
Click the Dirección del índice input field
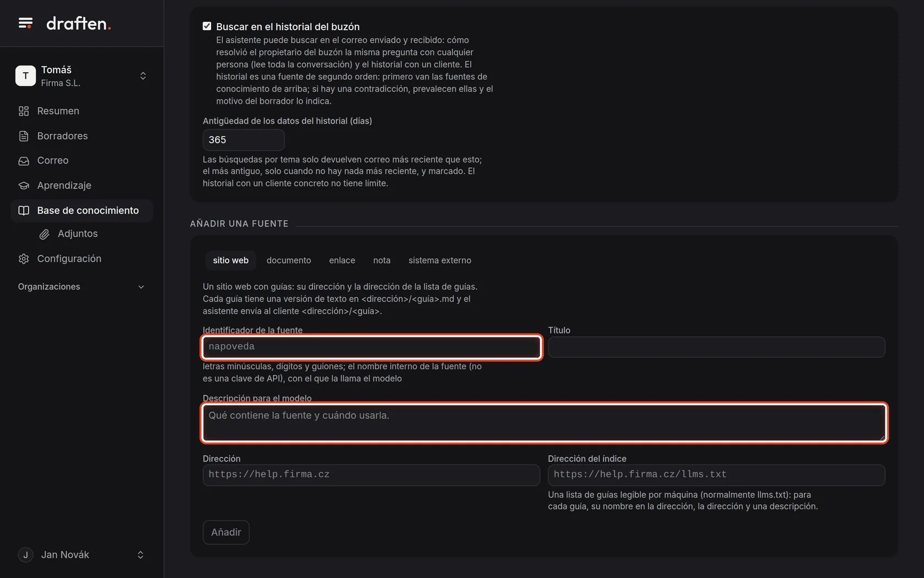point(716,475)
